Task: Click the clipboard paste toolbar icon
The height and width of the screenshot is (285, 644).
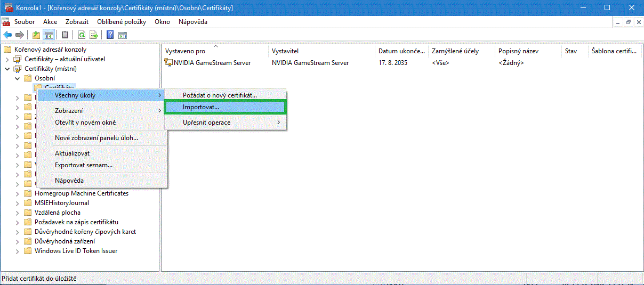Action: 65,35
